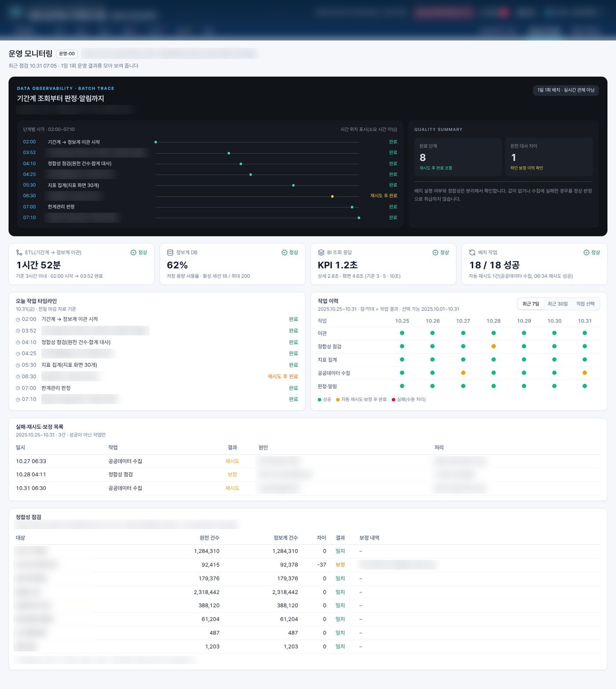The width and height of the screenshot is (616, 689).
Task: Click the orange 공공데이터 수집 dot for 10.31
Action: point(585,373)
